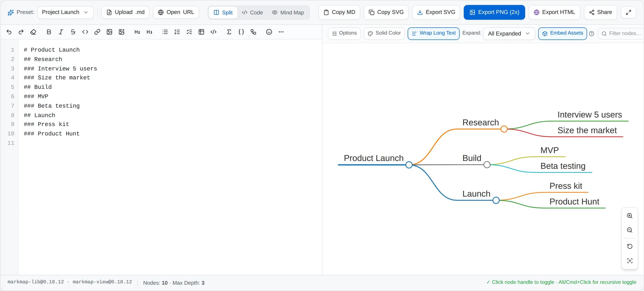The width and height of the screenshot is (644, 291).
Task: Insert a numbered list
Action: pyautogui.click(x=177, y=32)
